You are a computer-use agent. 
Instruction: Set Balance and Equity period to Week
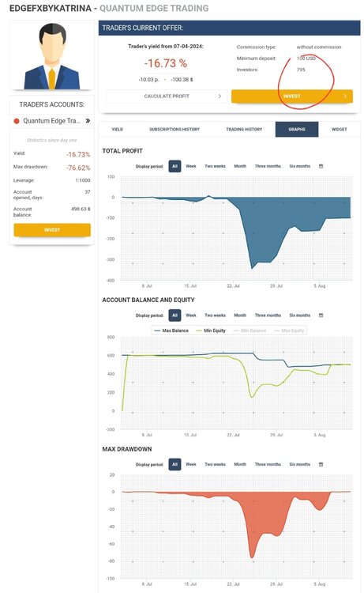(191, 315)
